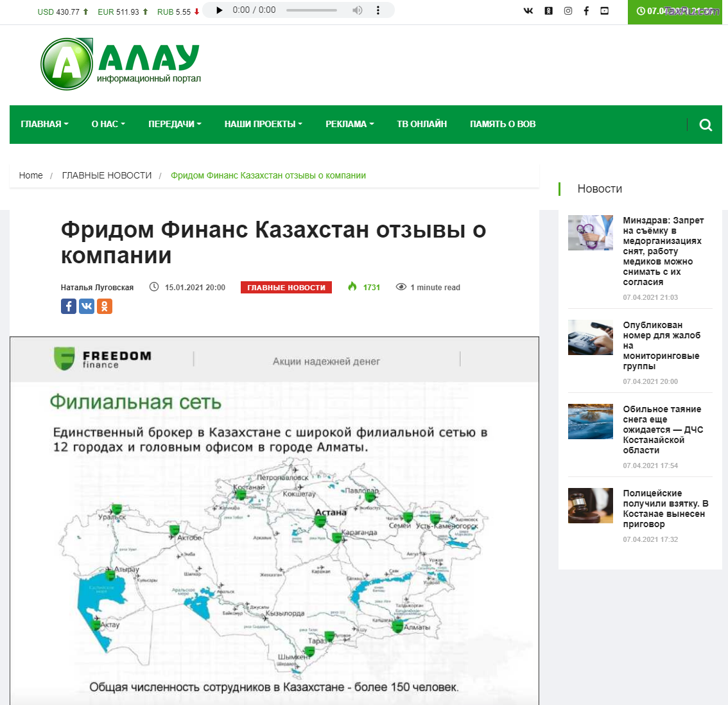Click the views eye icon near 1731 counter
Image resolution: width=728 pixels, height=705 pixels.
click(401, 287)
